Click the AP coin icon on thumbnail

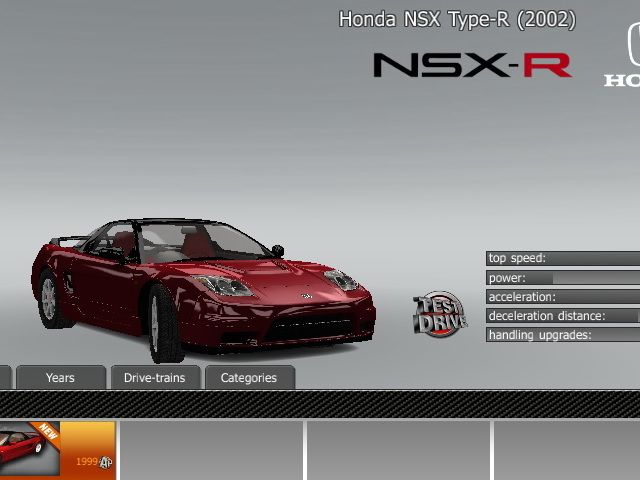click(x=106, y=462)
